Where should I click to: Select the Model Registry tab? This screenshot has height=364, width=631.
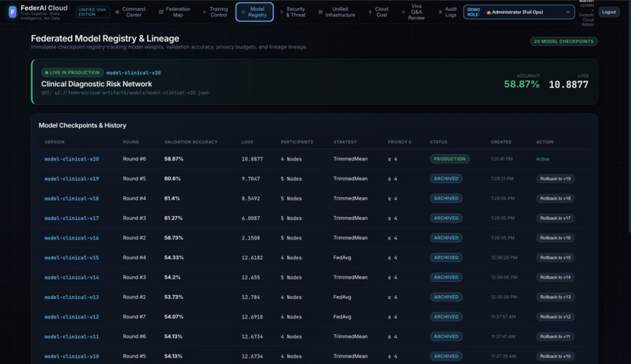(x=254, y=12)
